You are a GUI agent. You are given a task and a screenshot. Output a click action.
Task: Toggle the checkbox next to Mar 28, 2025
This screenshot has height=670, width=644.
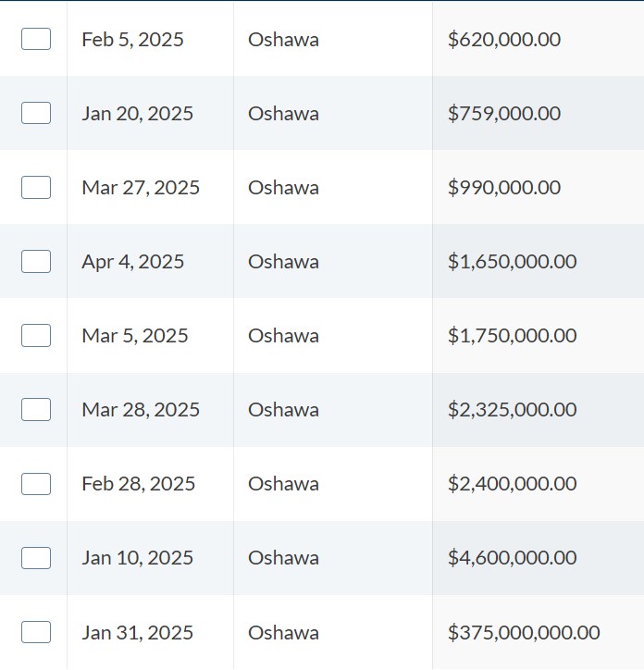coord(36,409)
